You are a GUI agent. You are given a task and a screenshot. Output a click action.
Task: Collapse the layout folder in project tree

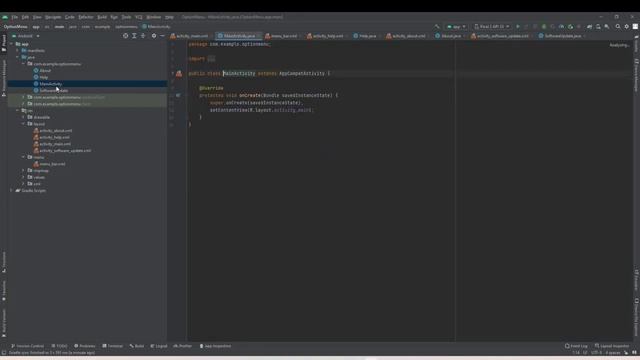pyautogui.click(x=24, y=124)
